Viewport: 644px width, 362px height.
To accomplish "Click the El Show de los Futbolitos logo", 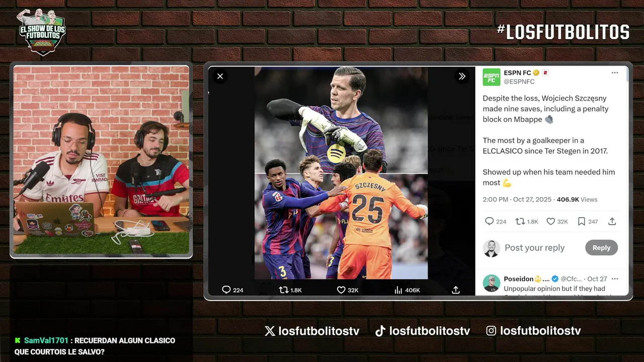I will (x=42, y=31).
